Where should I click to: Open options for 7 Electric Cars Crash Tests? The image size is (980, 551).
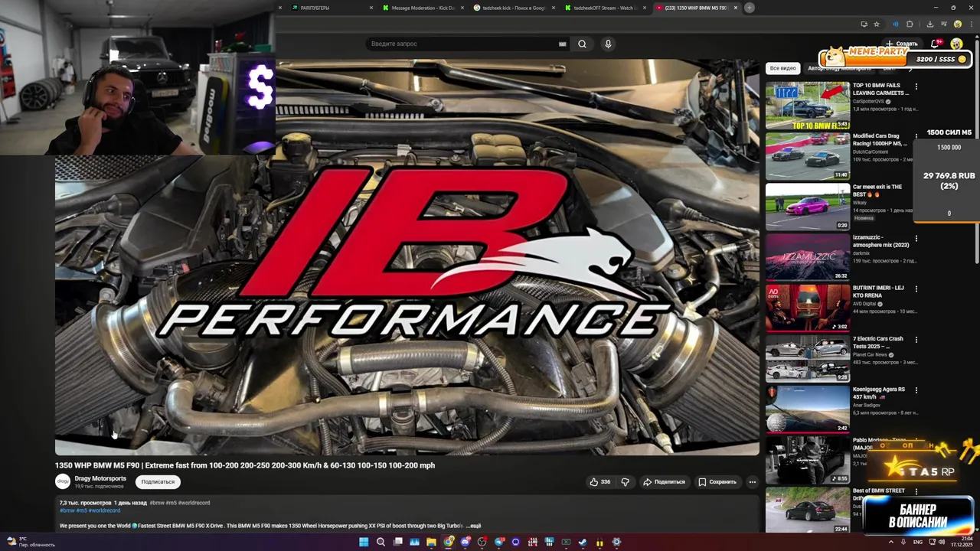pyautogui.click(x=916, y=339)
